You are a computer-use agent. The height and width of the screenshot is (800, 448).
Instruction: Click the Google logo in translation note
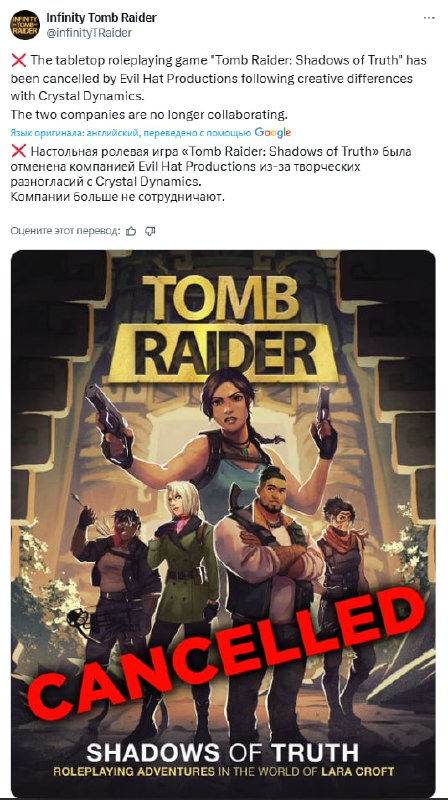(x=272, y=133)
